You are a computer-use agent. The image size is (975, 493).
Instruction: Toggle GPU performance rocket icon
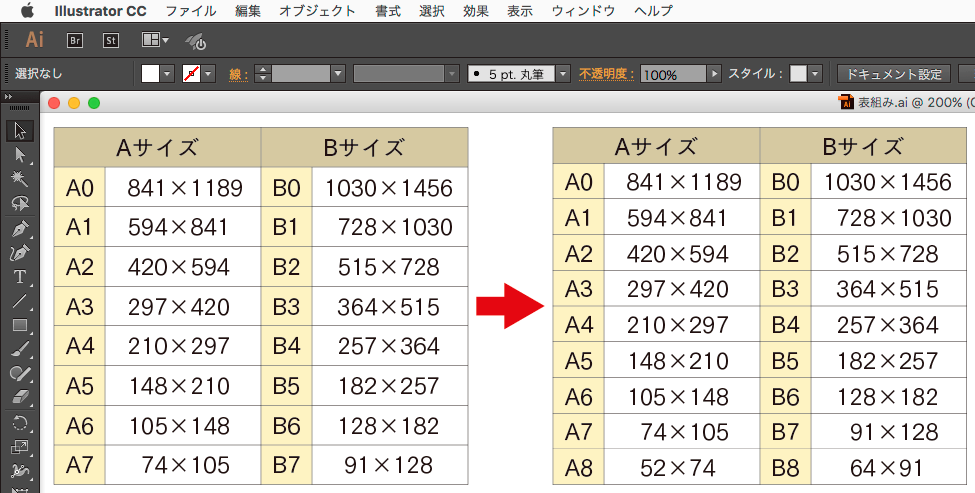click(196, 41)
